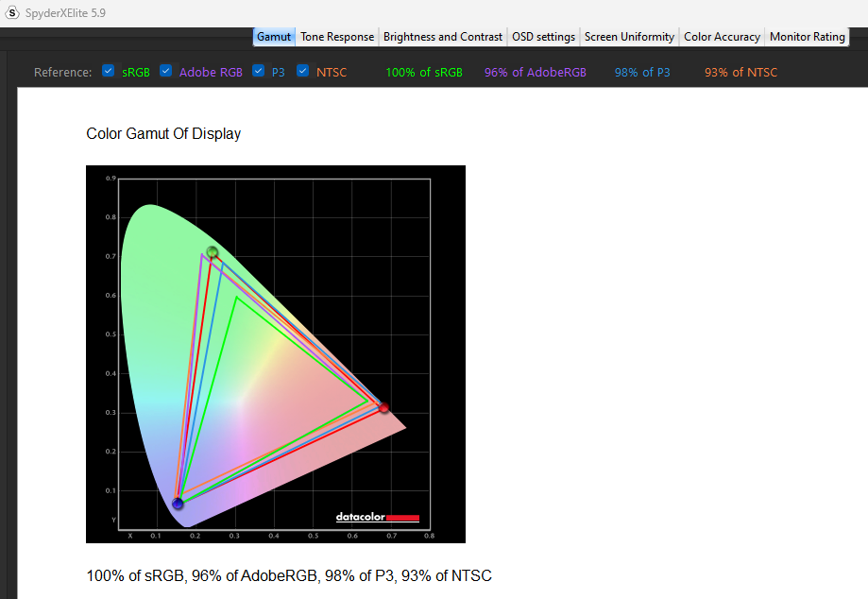
Task: Switch to the Tone Response tab
Action: [337, 37]
